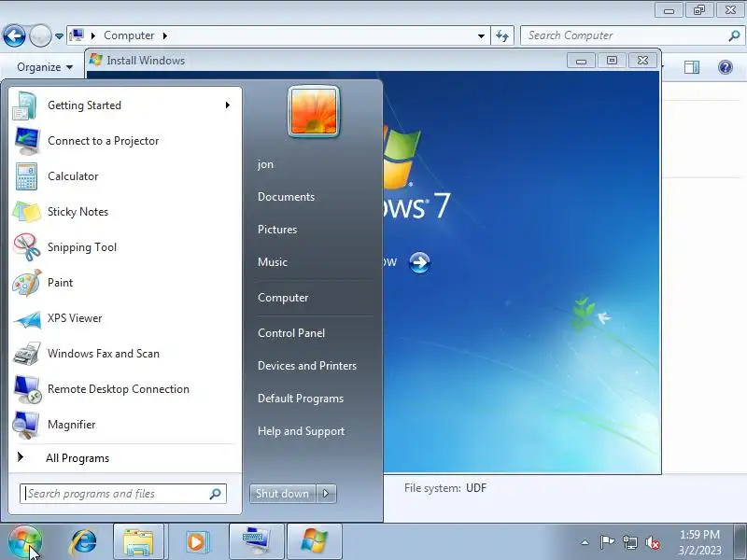Open the Calculator program

point(125,176)
